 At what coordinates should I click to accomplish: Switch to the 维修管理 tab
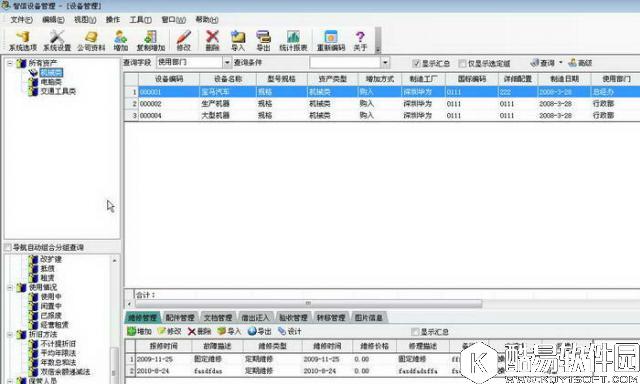pyautogui.click(x=142, y=317)
